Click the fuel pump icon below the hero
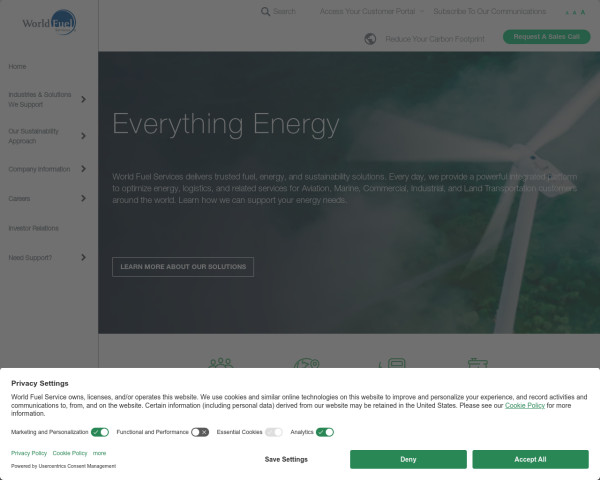 (x=392, y=362)
